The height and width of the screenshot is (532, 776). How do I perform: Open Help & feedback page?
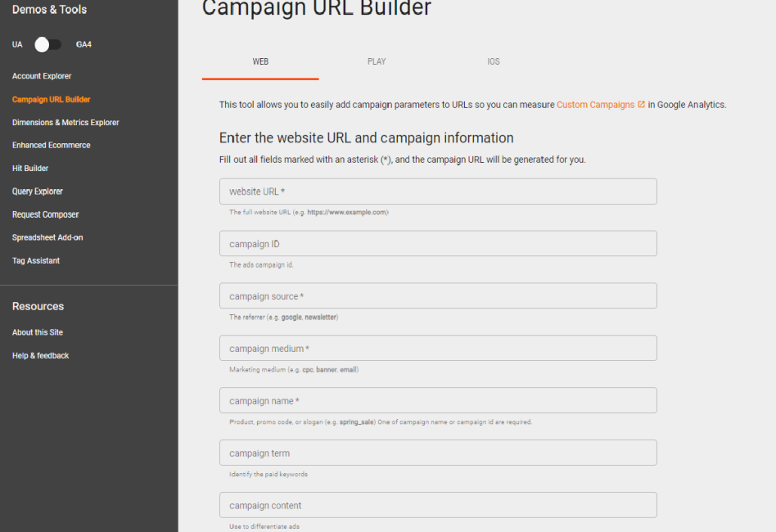pyautogui.click(x=40, y=356)
